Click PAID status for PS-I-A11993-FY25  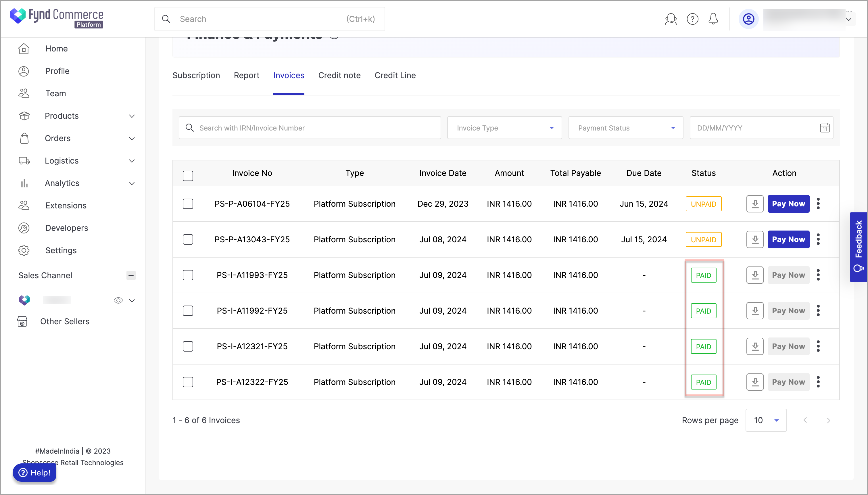coord(704,275)
